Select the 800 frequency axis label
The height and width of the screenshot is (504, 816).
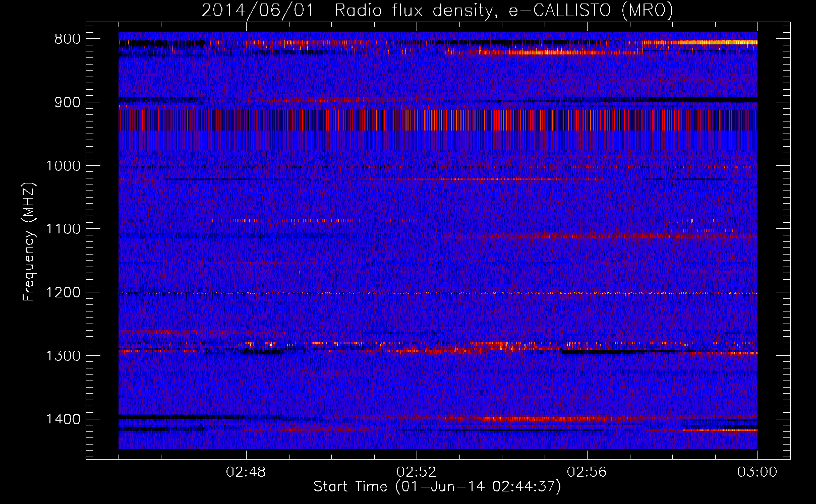click(67, 39)
